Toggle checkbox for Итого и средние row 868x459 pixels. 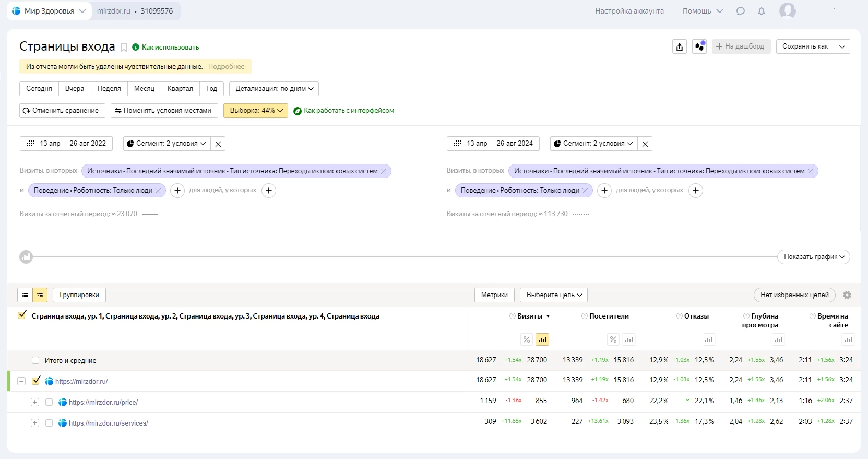(35, 360)
